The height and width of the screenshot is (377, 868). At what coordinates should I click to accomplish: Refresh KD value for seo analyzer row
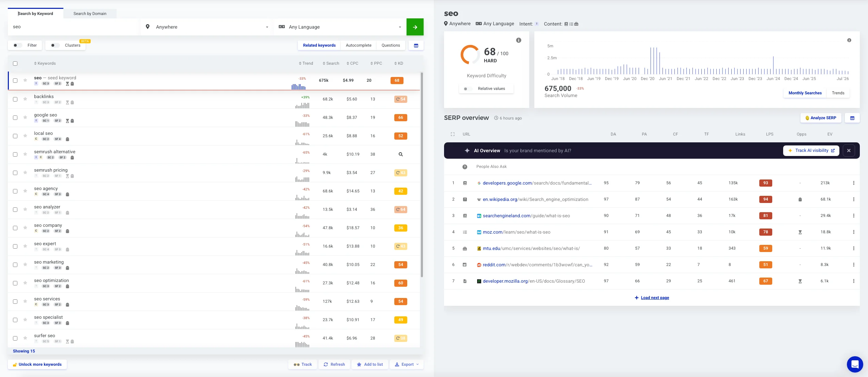pyautogui.click(x=401, y=209)
